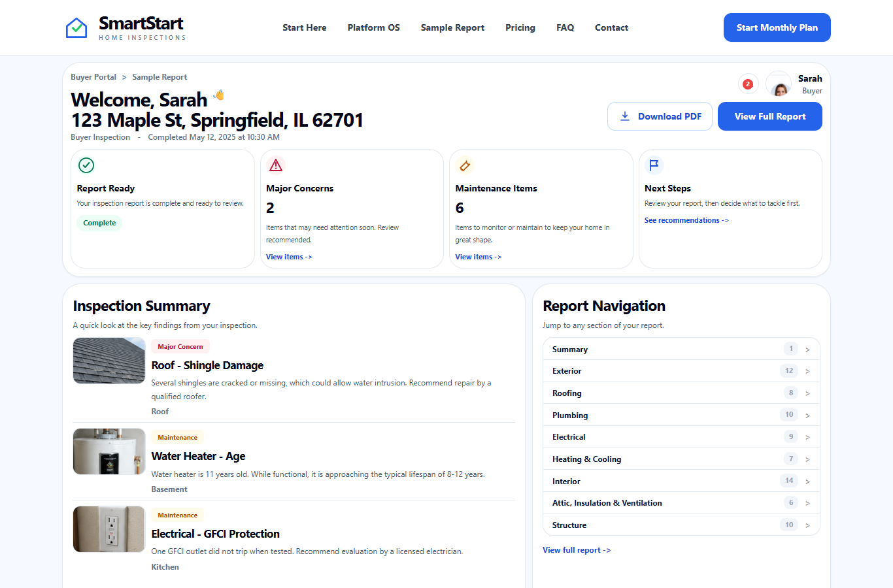Go to Sample Report nav item

coord(452,27)
